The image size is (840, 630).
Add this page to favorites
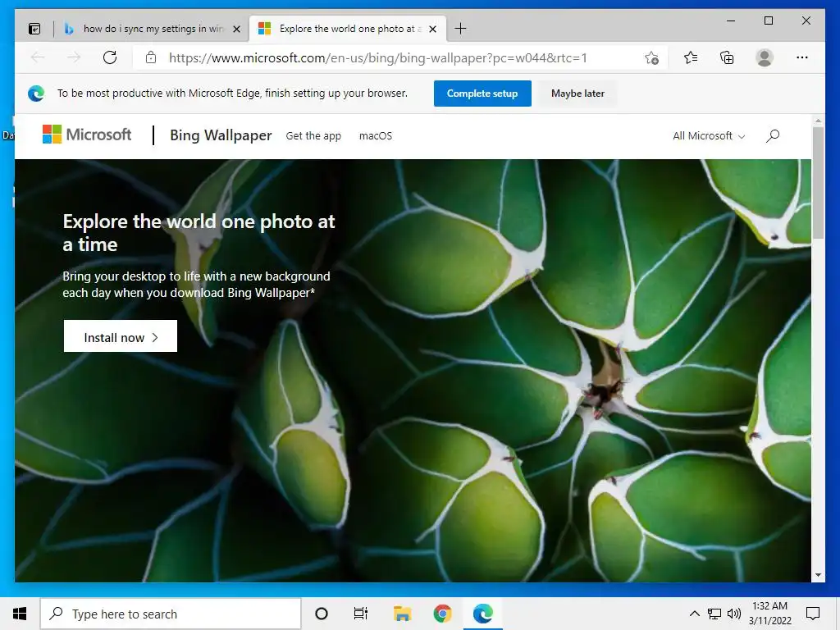(651, 58)
